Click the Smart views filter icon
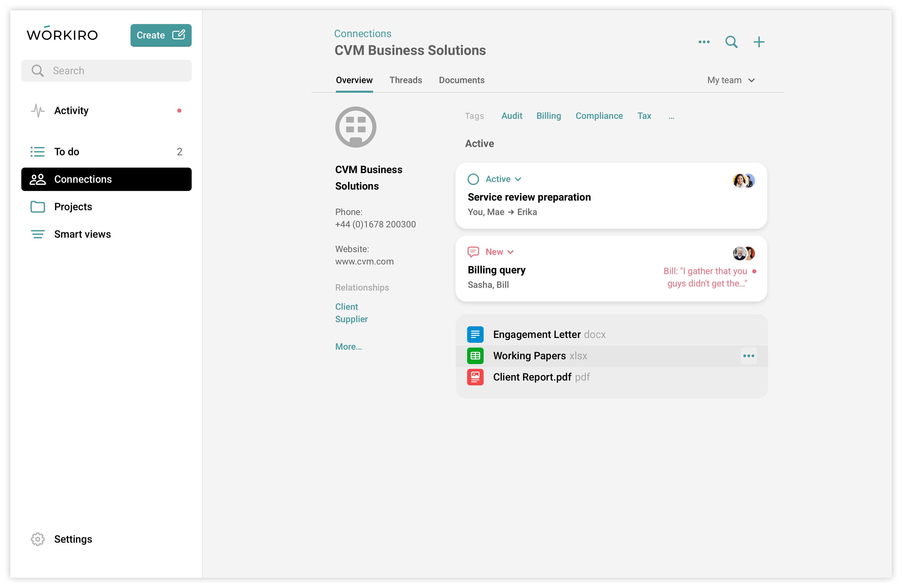Image resolution: width=902 pixels, height=588 pixels. click(x=38, y=234)
